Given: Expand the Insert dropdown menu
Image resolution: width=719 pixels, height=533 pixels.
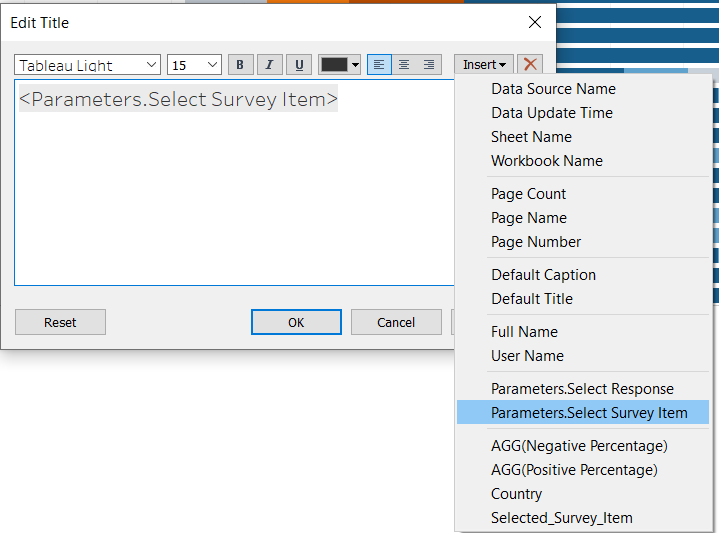Looking at the screenshot, I should coord(484,65).
